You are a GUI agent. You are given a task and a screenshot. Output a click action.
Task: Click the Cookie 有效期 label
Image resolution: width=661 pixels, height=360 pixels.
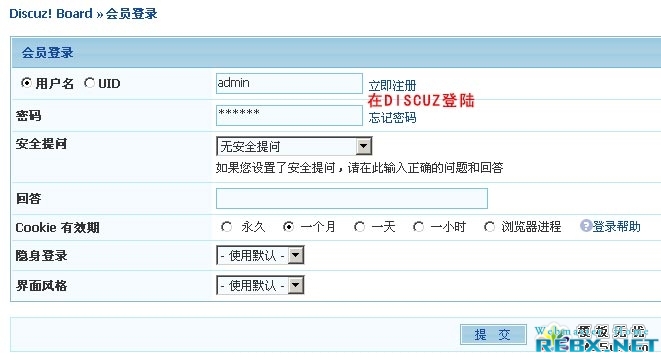(57, 228)
